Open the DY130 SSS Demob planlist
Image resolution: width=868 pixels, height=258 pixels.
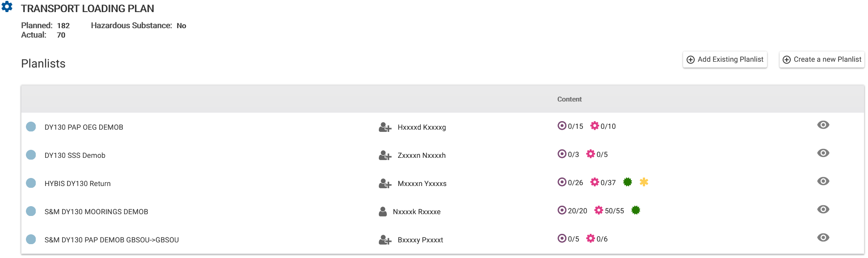75,156
